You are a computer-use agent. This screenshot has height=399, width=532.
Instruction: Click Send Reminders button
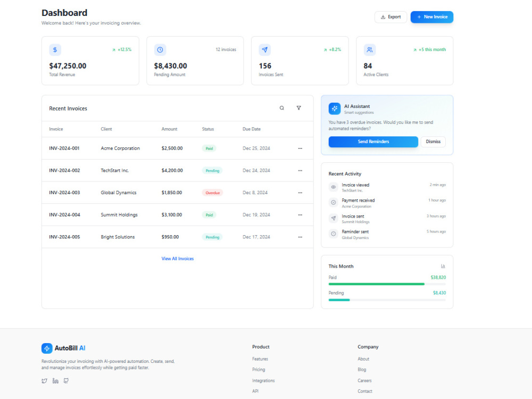pos(373,142)
